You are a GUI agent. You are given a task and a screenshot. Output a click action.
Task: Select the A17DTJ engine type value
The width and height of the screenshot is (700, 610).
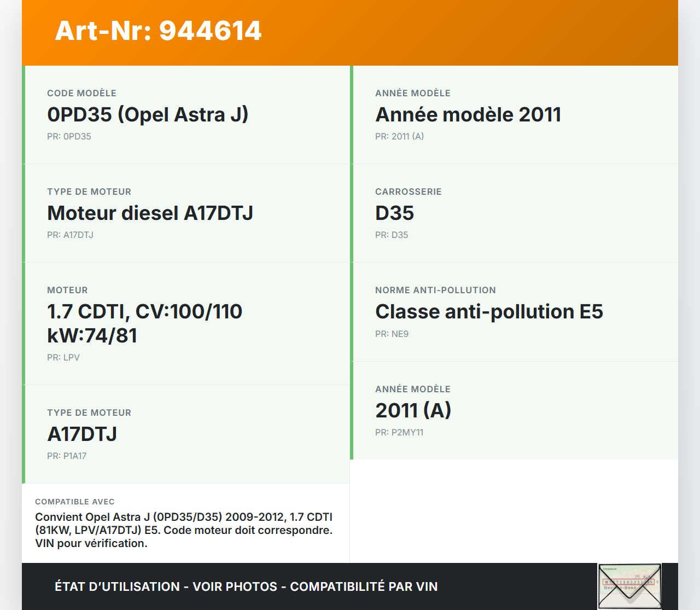pyautogui.click(x=82, y=434)
